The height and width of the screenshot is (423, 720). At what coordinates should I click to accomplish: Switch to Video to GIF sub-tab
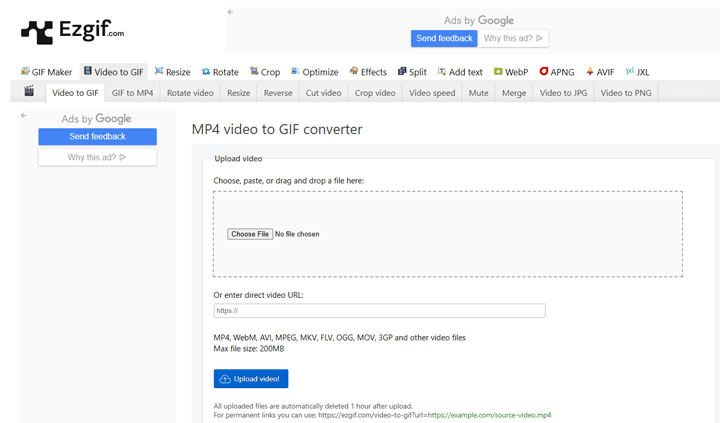coord(75,93)
